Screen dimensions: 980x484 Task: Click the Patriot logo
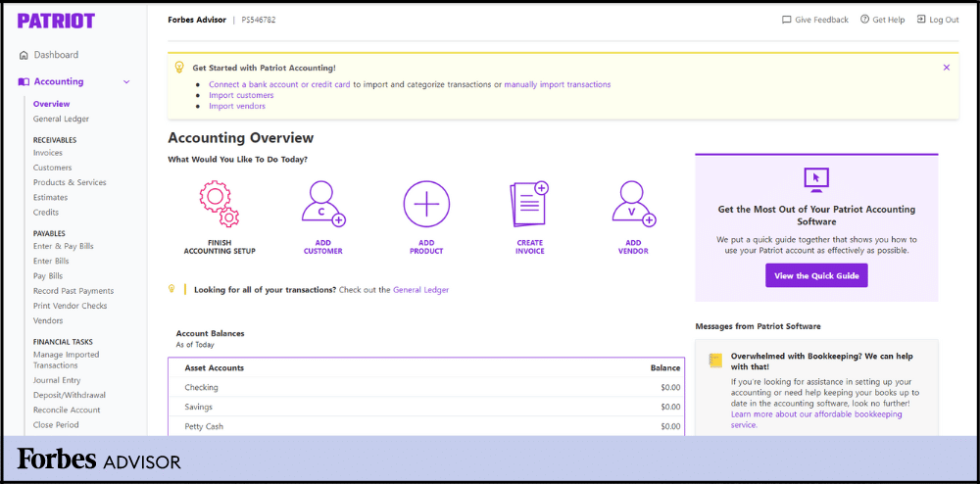[x=56, y=21]
